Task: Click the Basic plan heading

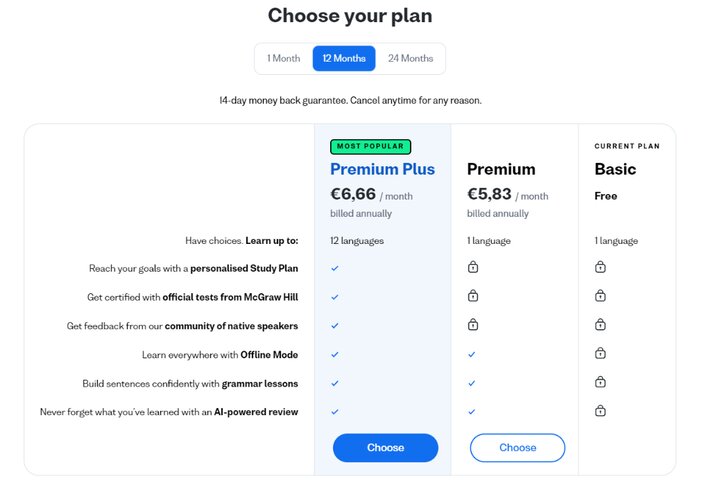Action: (x=615, y=169)
